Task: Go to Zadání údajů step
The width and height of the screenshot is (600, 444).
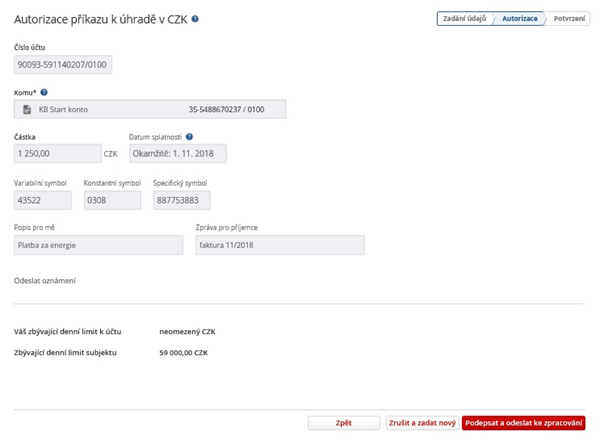Action: pos(465,18)
